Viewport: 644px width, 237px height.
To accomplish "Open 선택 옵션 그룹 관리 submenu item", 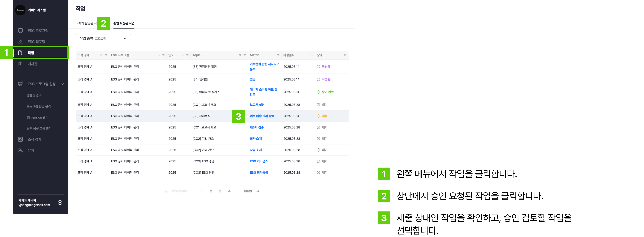I will (39, 128).
